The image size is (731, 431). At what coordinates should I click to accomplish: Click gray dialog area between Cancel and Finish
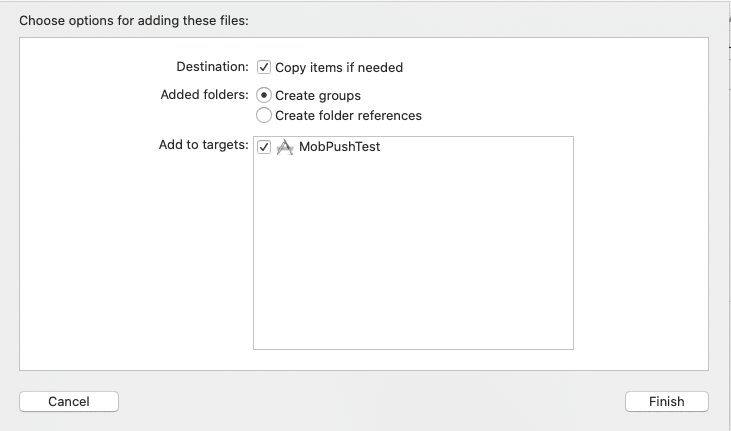click(370, 401)
